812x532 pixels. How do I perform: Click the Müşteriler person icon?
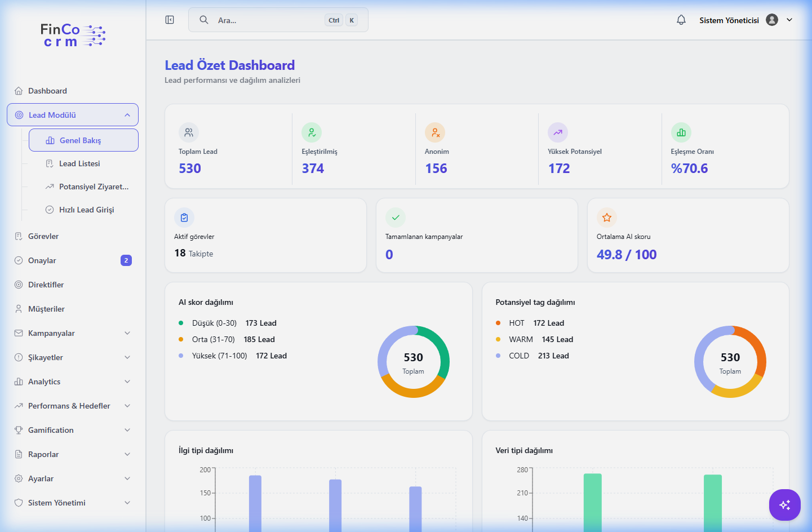tap(19, 309)
